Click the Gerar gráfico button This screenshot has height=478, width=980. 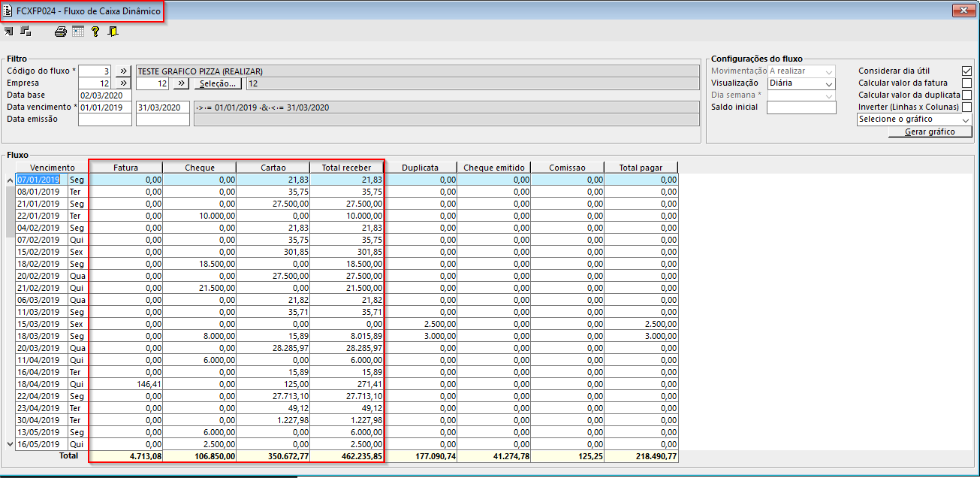(x=930, y=132)
